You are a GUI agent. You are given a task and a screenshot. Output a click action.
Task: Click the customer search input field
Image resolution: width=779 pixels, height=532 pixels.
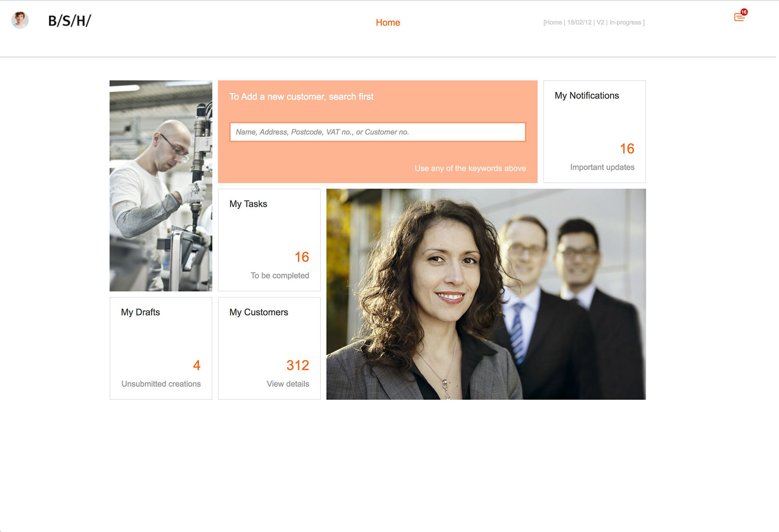pos(378,132)
